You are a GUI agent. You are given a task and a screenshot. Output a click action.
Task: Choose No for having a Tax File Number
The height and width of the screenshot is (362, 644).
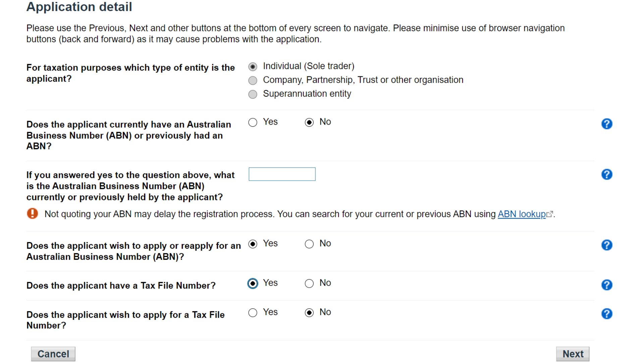(x=309, y=284)
